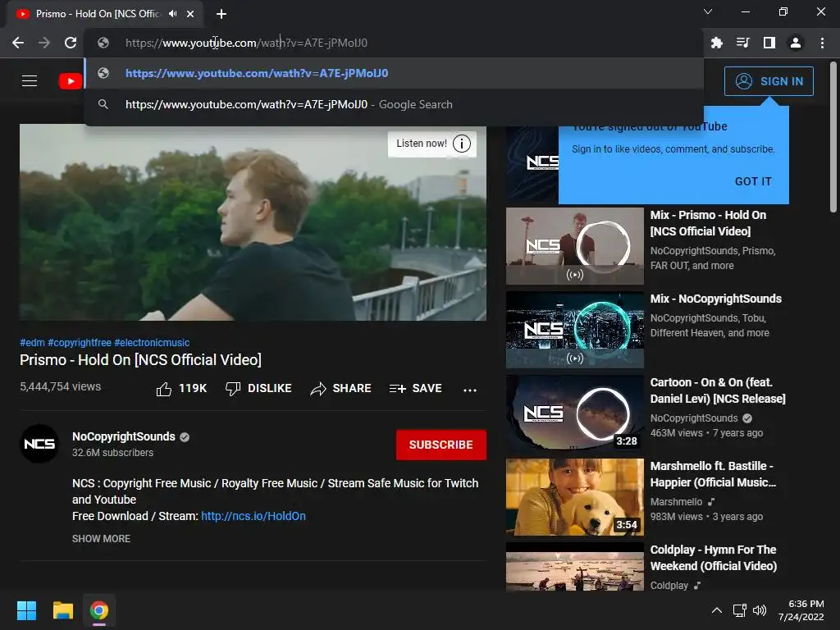Click the Coldplay channel name
This screenshot has width=840, height=630.
669,586
